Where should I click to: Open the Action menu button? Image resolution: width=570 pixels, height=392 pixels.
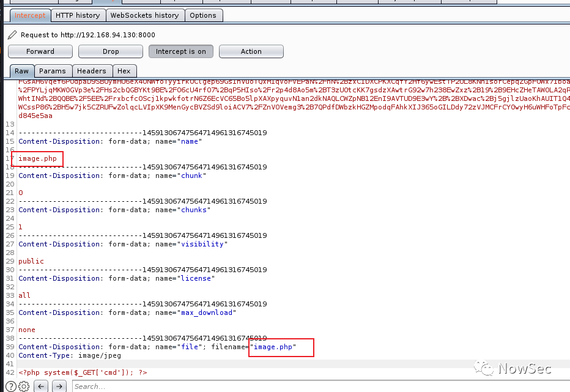tap(251, 51)
